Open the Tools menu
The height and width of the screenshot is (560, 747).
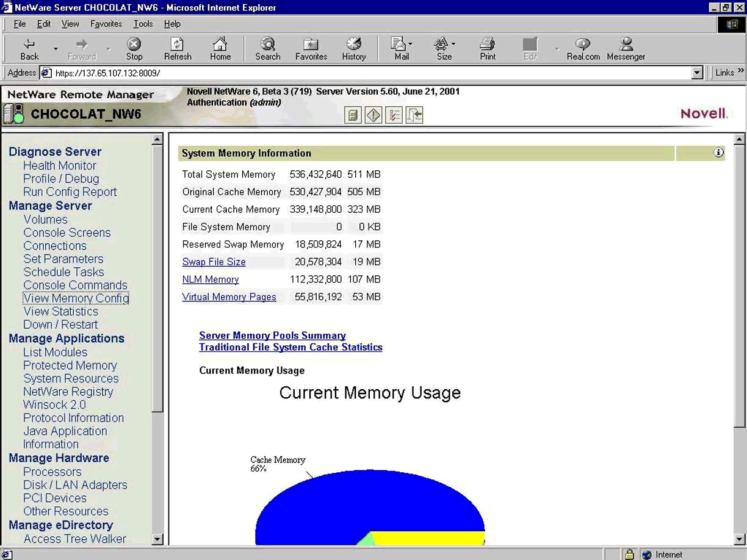pyautogui.click(x=143, y=24)
